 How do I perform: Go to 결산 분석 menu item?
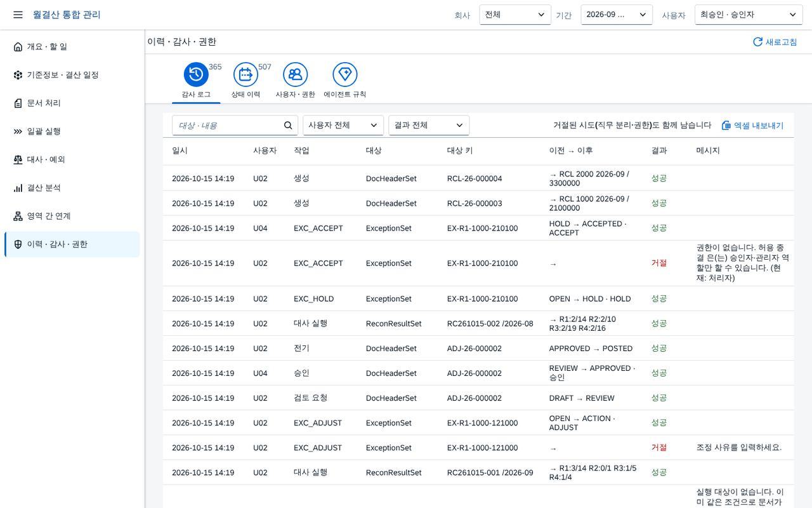point(72,188)
